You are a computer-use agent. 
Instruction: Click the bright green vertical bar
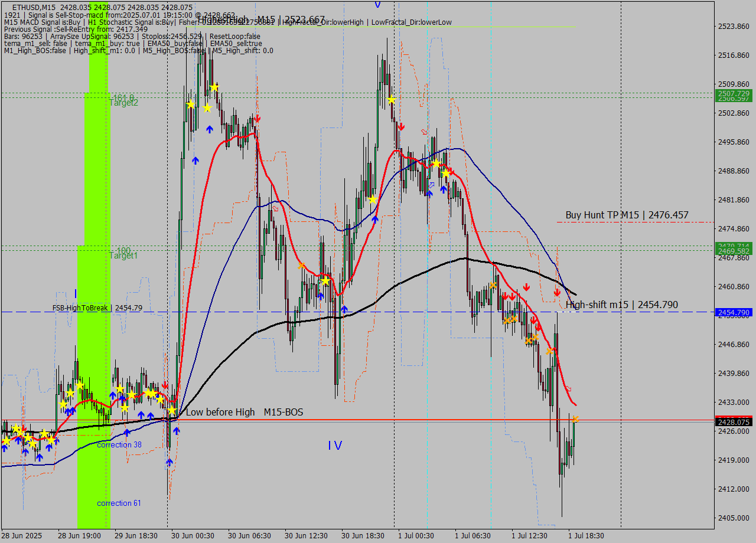[98, 177]
